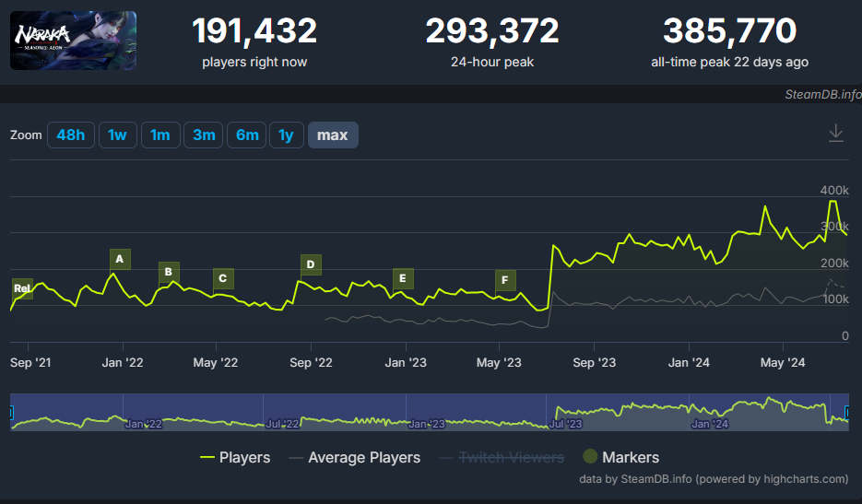The width and height of the screenshot is (862, 504).
Task: Switch chart zoom to 6m
Action: 247,135
